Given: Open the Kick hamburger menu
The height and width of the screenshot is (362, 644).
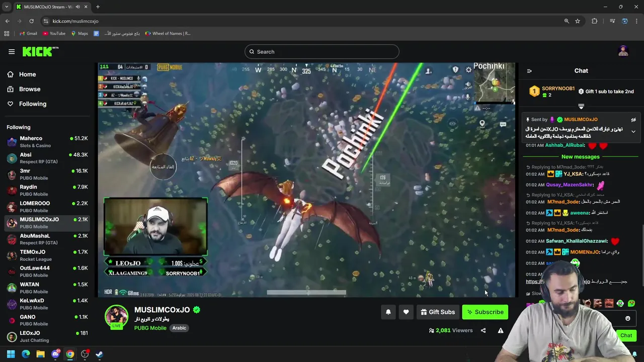Looking at the screenshot, I should click(x=12, y=51).
